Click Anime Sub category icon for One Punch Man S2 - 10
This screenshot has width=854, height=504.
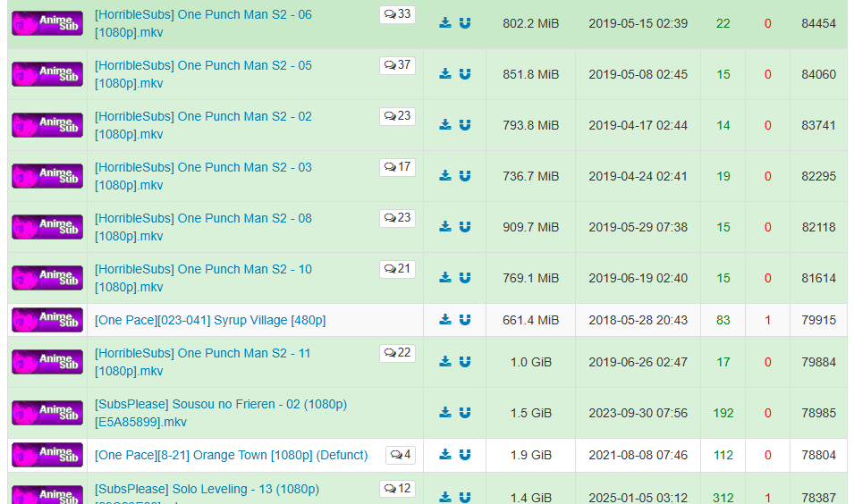click(47, 278)
